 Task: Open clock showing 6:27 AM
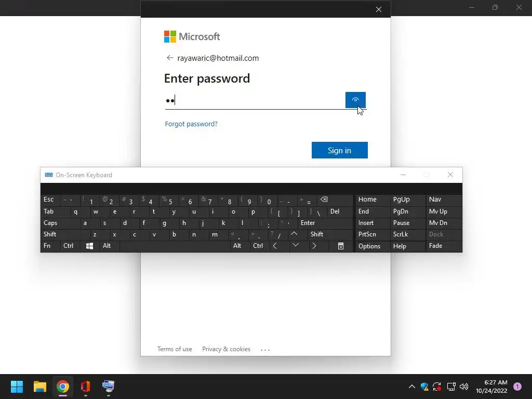pyautogui.click(x=491, y=387)
